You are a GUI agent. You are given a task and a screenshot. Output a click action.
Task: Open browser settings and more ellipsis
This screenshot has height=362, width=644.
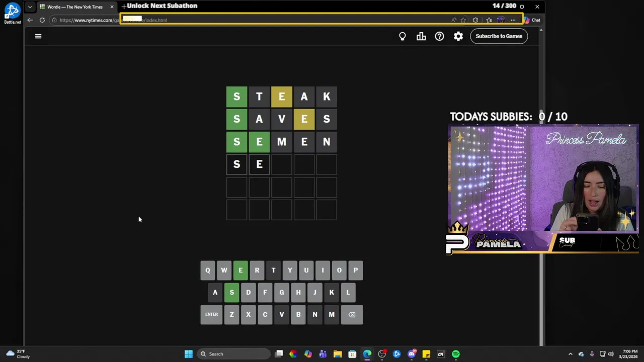coord(513,20)
